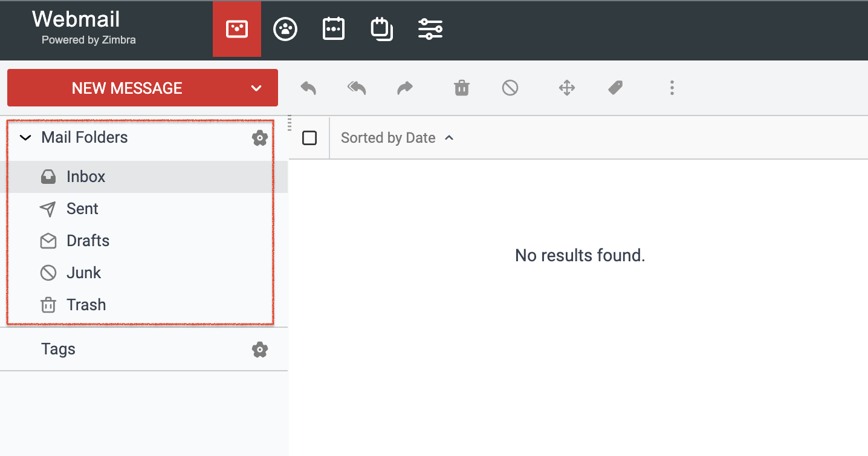Screen dimensions: 868x456
Task: Mark as spam with the toolbar icon
Action: click(510, 88)
